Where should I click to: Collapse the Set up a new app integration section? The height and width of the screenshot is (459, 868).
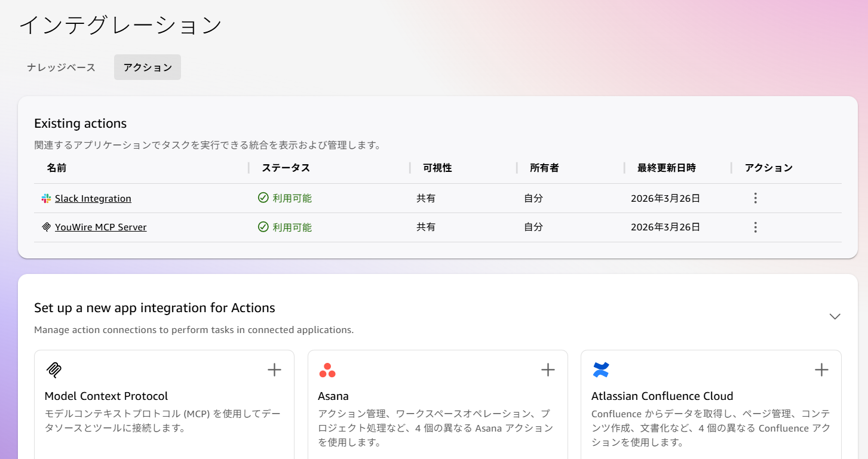[835, 316]
